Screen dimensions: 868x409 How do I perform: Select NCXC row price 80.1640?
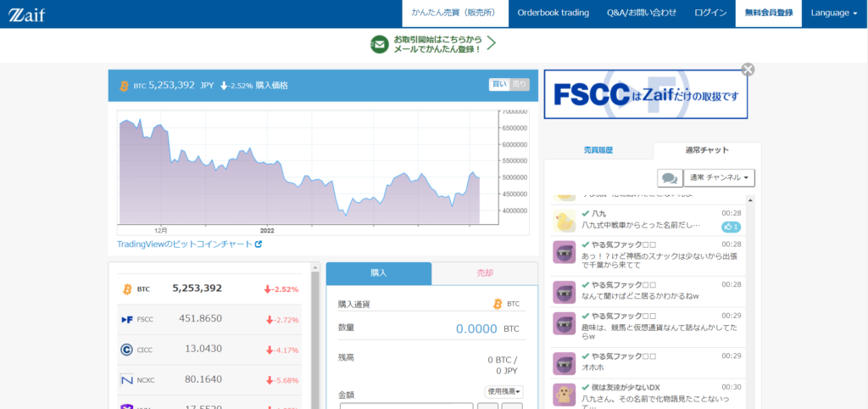(x=203, y=379)
